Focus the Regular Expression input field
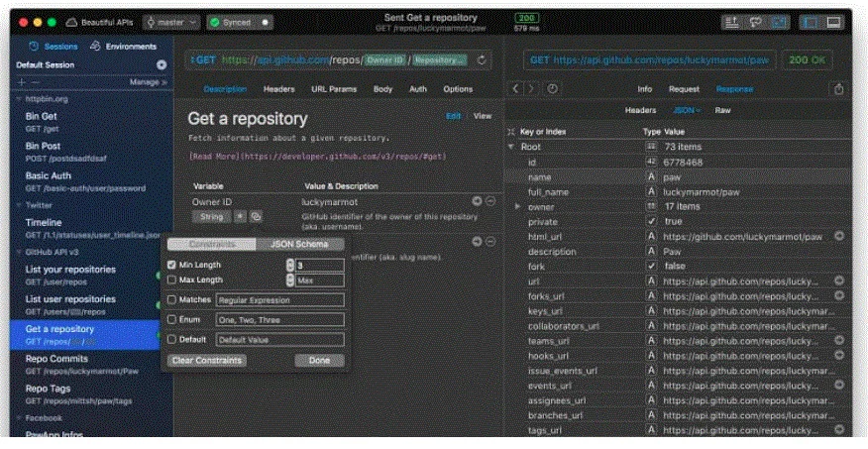This screenshot has height=449, width=868. click(280, 300)
